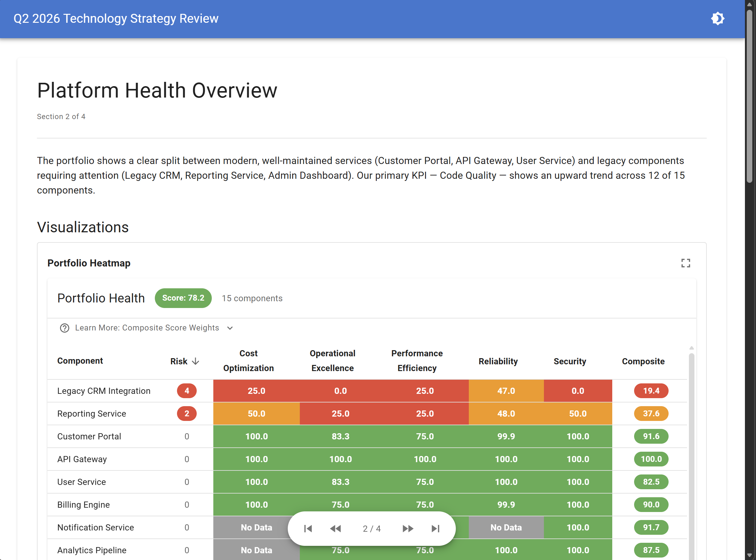Sort by the Reliability column header
The height and width of the screenshot is (560, 756).
pyautogui.click(x=498, y=361)
